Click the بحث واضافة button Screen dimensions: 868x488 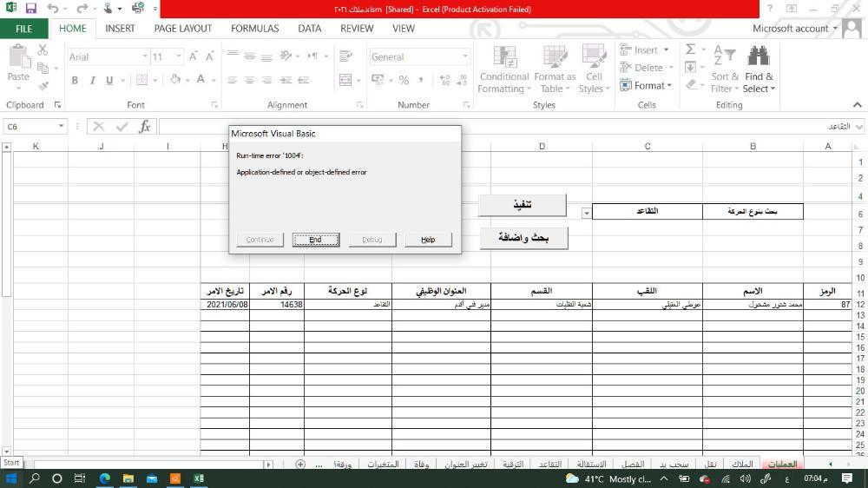click(x=523, y=238)
